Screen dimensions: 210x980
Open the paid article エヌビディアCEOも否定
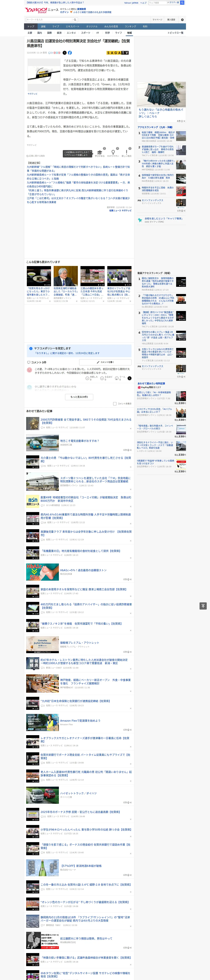155,410
